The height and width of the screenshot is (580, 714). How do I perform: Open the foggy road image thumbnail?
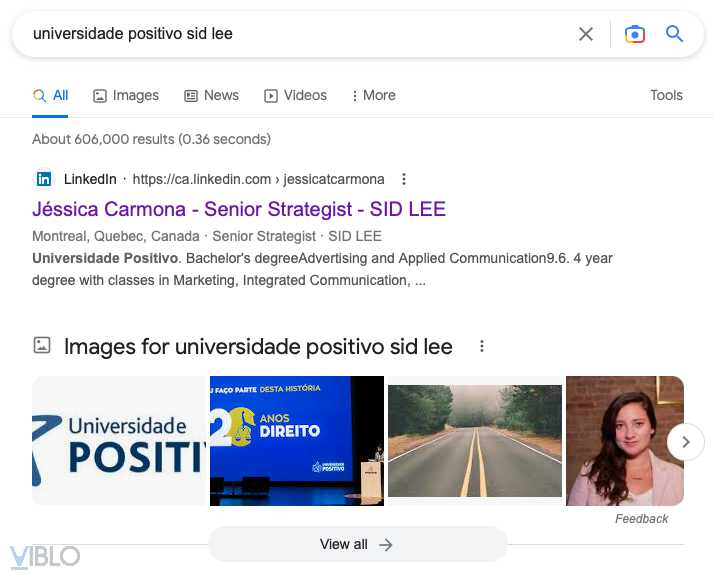475,441
